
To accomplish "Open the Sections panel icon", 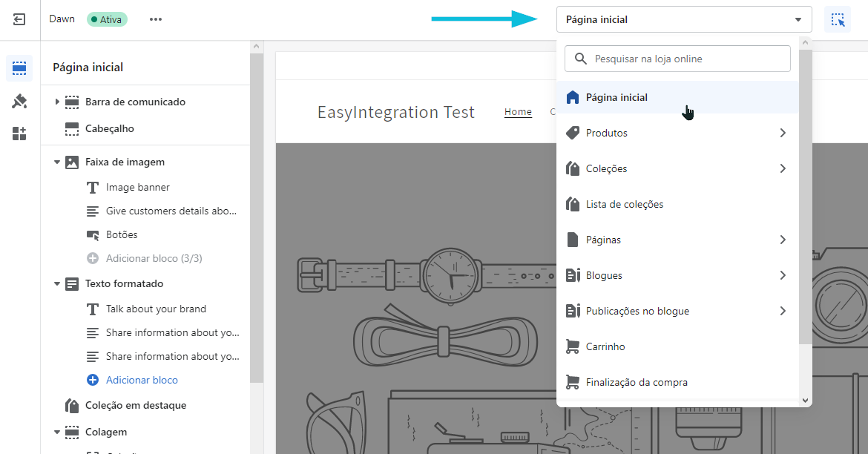I will click(x=19, y=68).
